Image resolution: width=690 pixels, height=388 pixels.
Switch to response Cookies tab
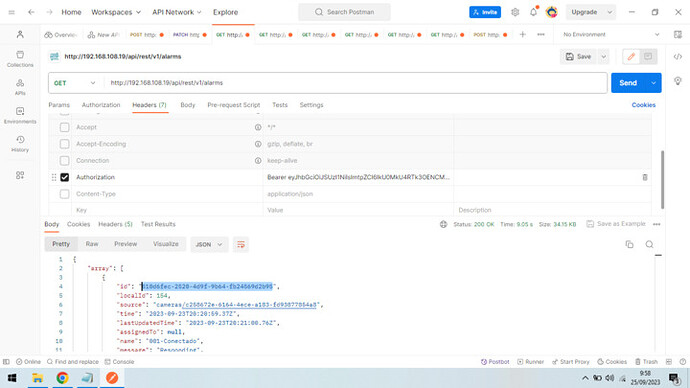pos(78,224)
